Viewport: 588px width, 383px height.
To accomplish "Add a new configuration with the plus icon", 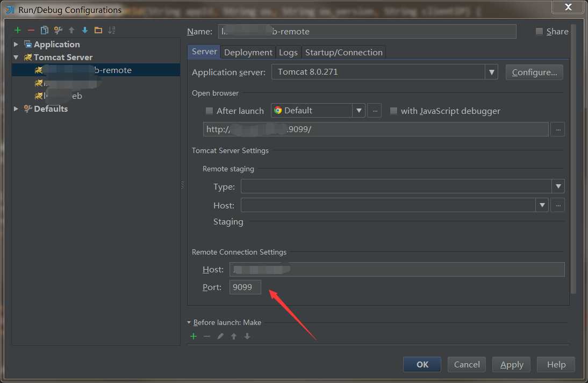I will tap(18, 31).
